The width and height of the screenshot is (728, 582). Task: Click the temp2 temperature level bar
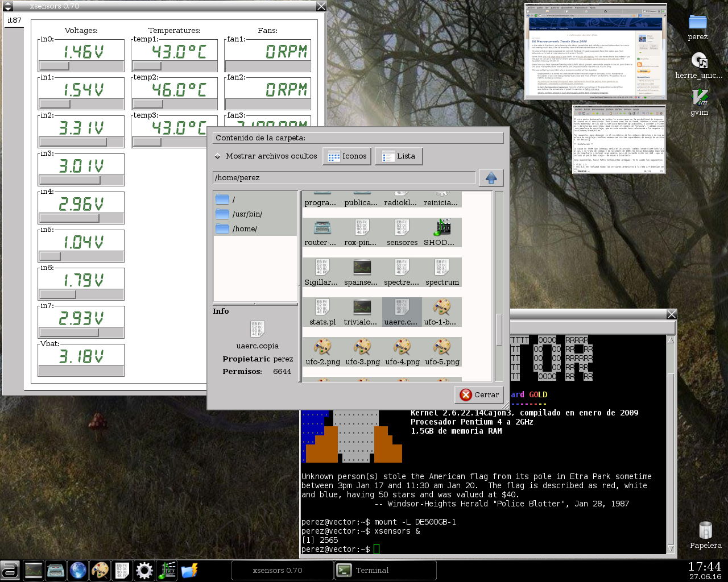click(x=174, y=104)
